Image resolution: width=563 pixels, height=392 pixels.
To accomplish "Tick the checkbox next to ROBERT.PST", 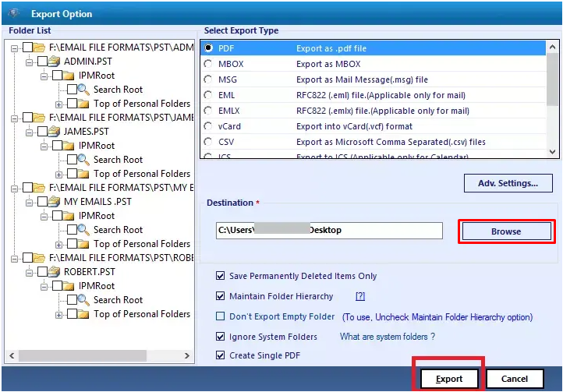I will [42, 272].
